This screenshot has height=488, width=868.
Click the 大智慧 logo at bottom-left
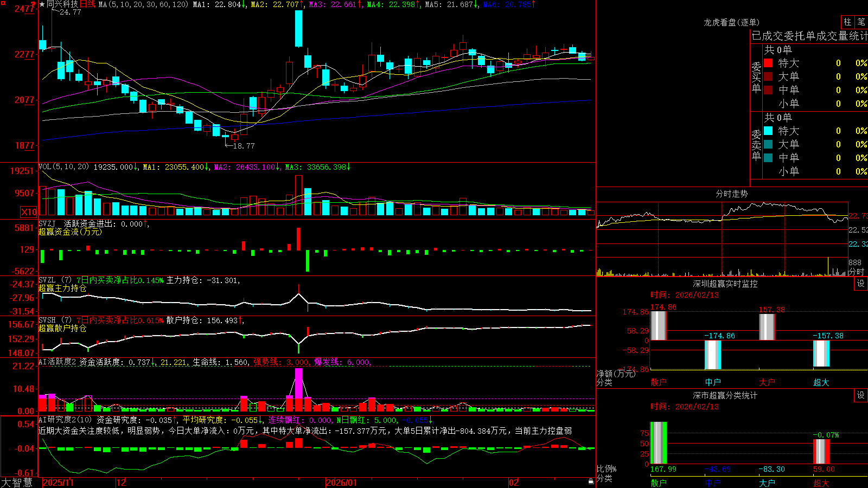[x=17, y=482]
